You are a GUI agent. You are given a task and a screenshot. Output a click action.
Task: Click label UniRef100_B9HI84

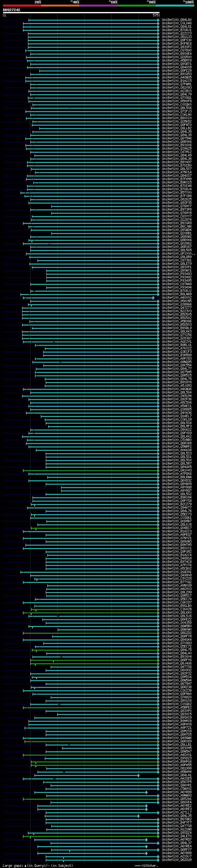176,497
